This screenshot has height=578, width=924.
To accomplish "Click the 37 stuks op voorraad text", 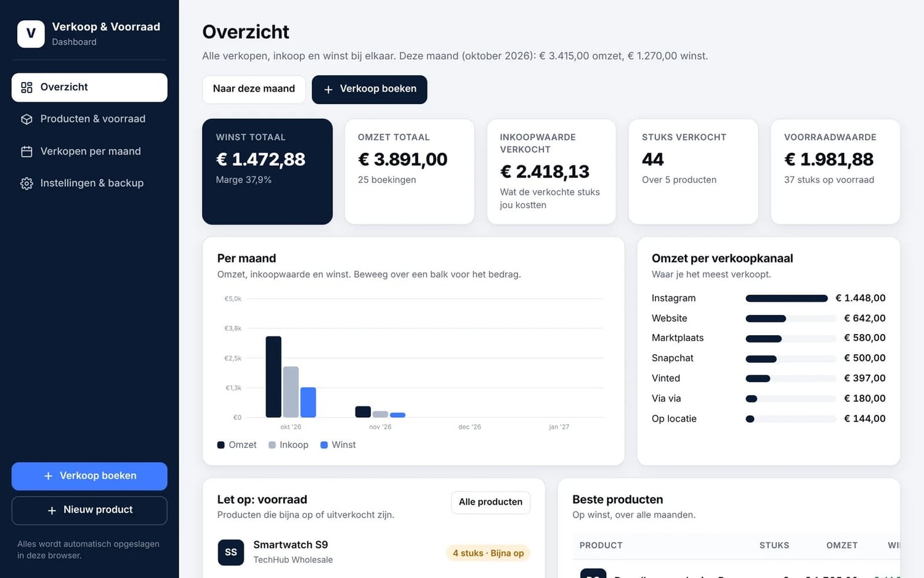I will pos(829,180).
